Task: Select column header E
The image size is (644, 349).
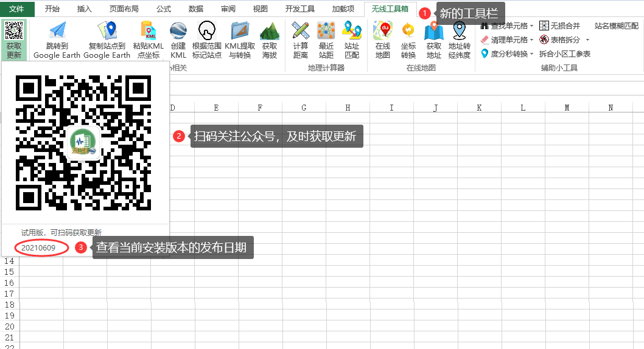Action: [216, 108]
